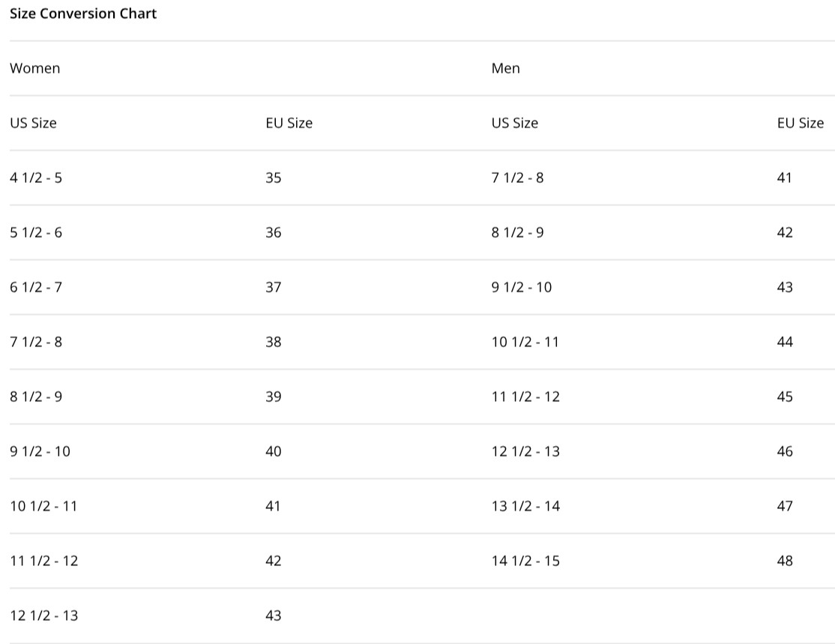The height and width of the screenshot is (644, 835).
Task: Click the Size Conversion Chart heading
Action: click(83, 13)
